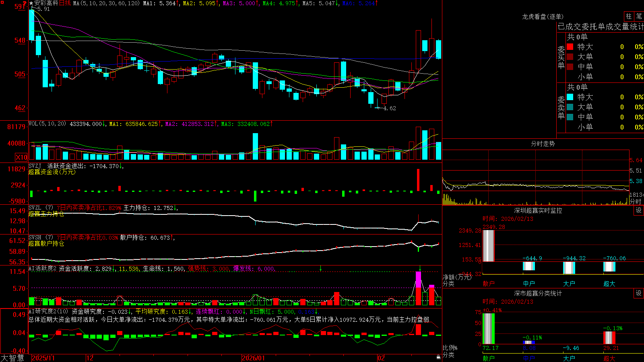Click the lock icon on the timeline axis
The height and width of the screenshot is (362, 644).
click(438, 357)
